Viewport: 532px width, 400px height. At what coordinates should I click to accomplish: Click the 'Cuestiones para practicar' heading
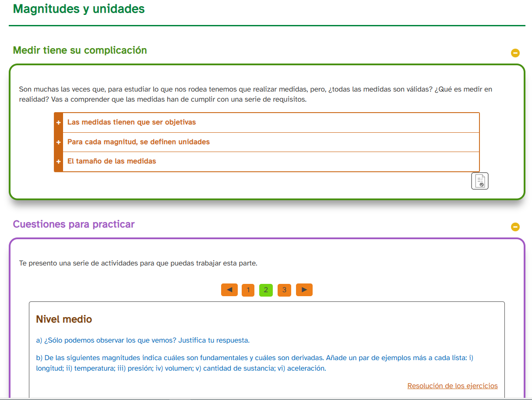coord(74,224)
